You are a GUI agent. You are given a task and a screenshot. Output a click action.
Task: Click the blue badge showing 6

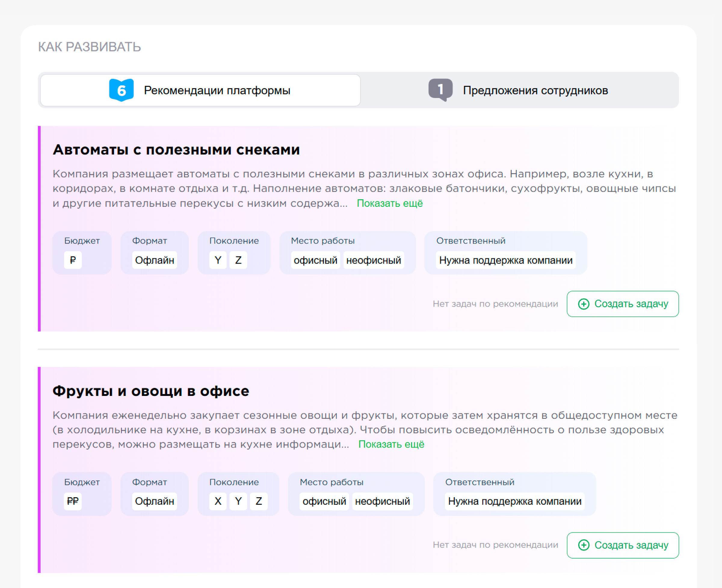(121, 90)
